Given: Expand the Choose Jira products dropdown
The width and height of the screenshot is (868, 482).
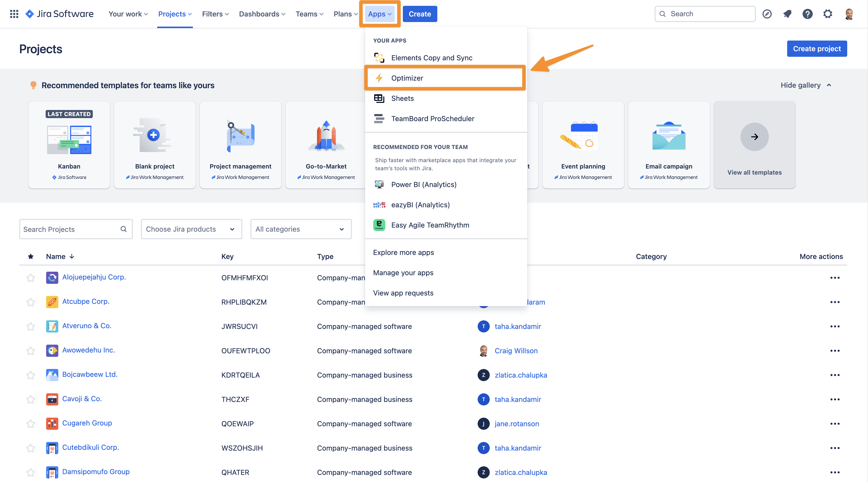Looking at the screenshot, I should (191, 229).
